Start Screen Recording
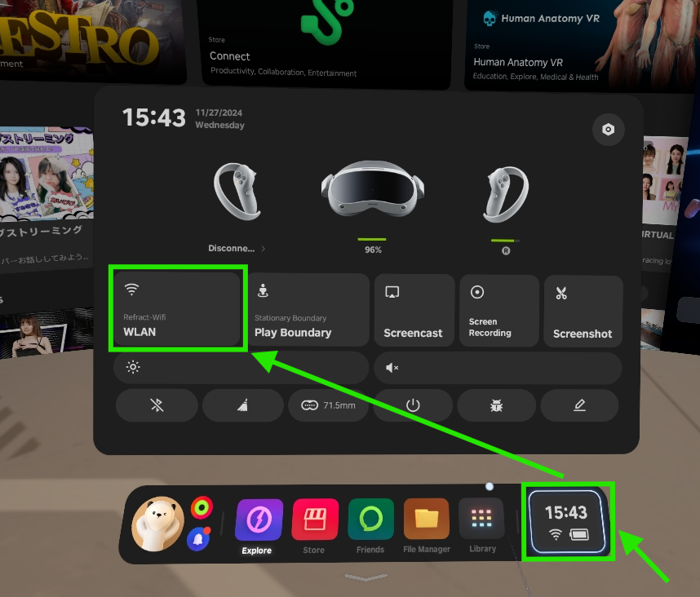The image size is (700, 597). coord(499,311)
